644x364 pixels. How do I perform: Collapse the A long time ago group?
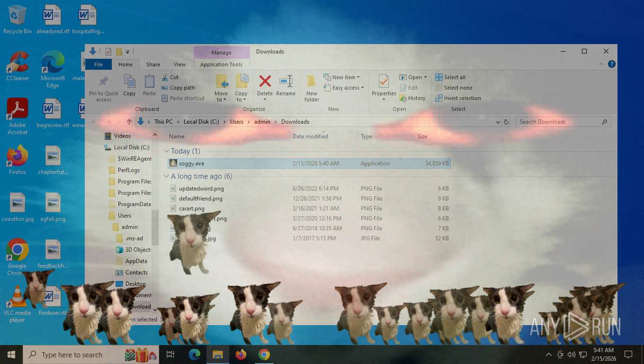[166, 176]
